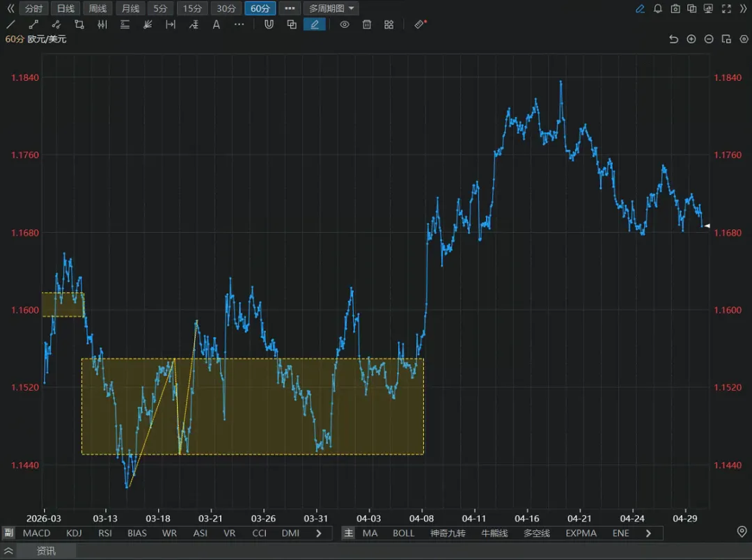The image size is (752, 560).
Task: Open the drawing tools grid manager
Action: coord(389,24)
